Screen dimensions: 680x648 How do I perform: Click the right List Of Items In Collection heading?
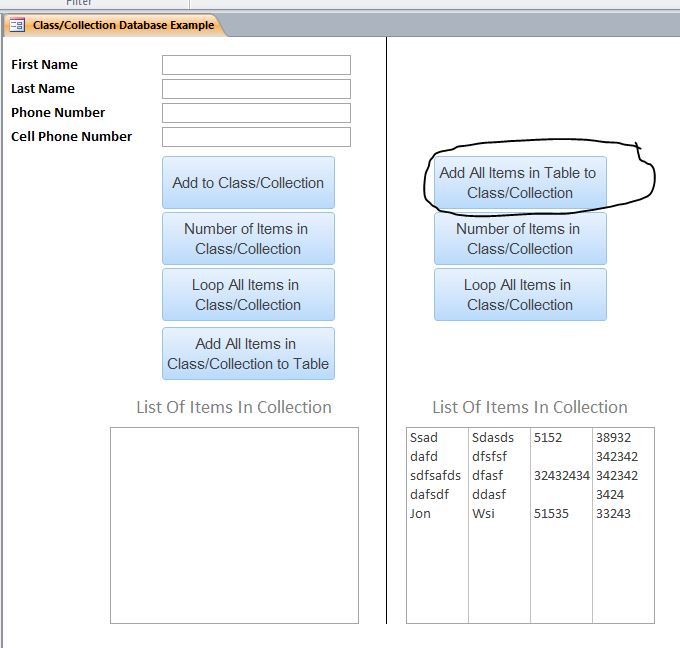point(530,407)
